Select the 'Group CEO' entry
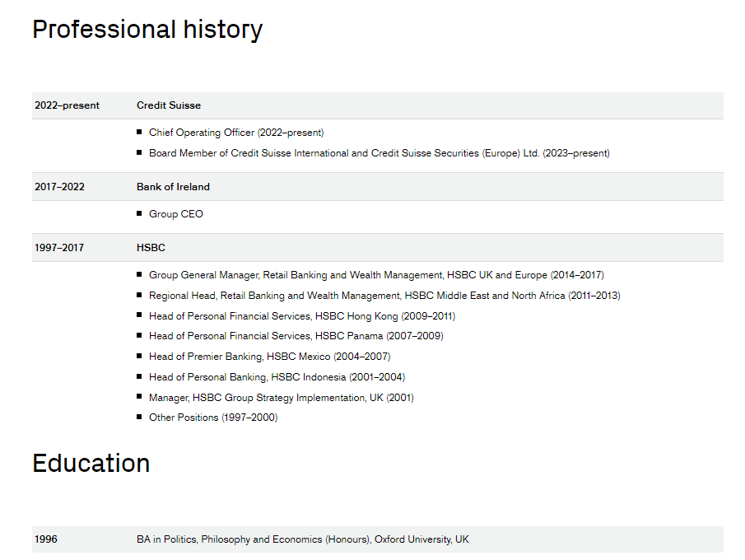 176,214
